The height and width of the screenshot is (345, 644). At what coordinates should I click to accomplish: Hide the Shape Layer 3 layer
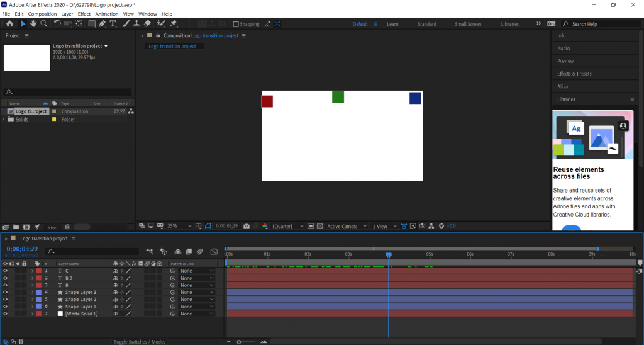coord(5,292)
